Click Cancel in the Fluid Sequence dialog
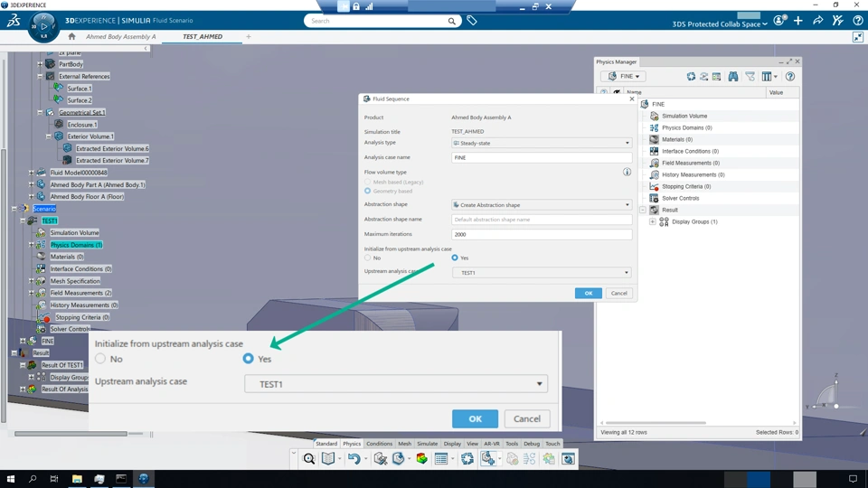 click(x=618, y=293)
